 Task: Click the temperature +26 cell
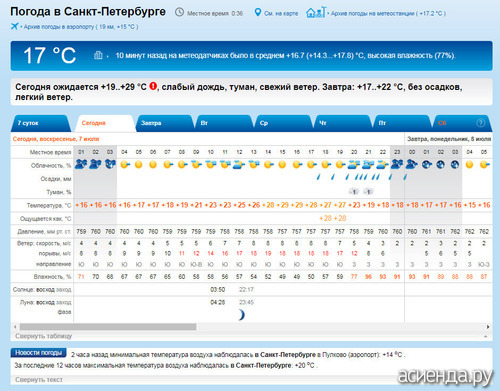point(254,205)
